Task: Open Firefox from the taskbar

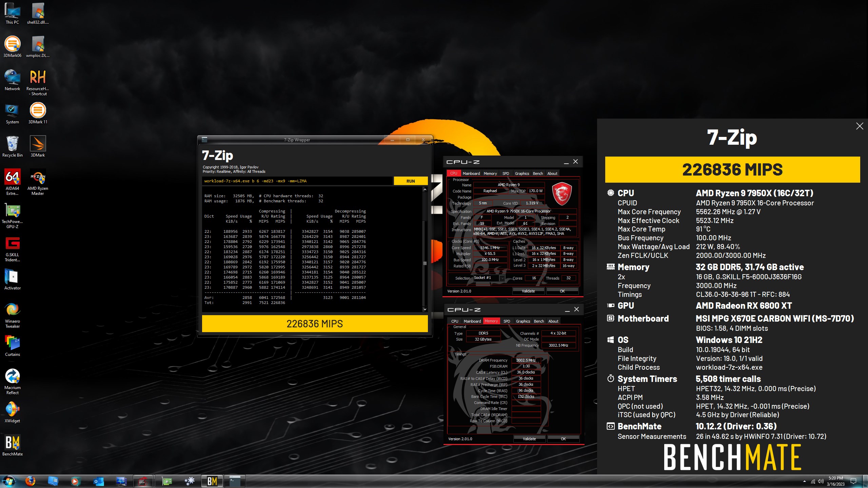Action: click(x=31, y=481)
